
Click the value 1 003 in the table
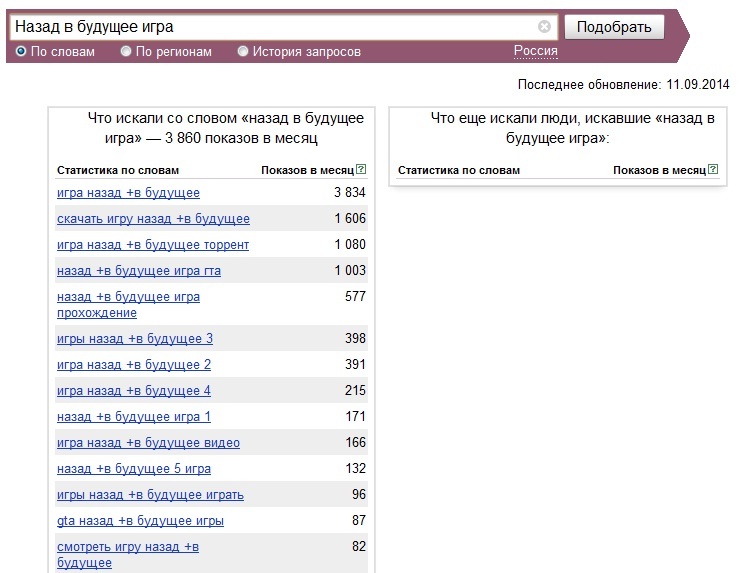(x=350, y=270)
